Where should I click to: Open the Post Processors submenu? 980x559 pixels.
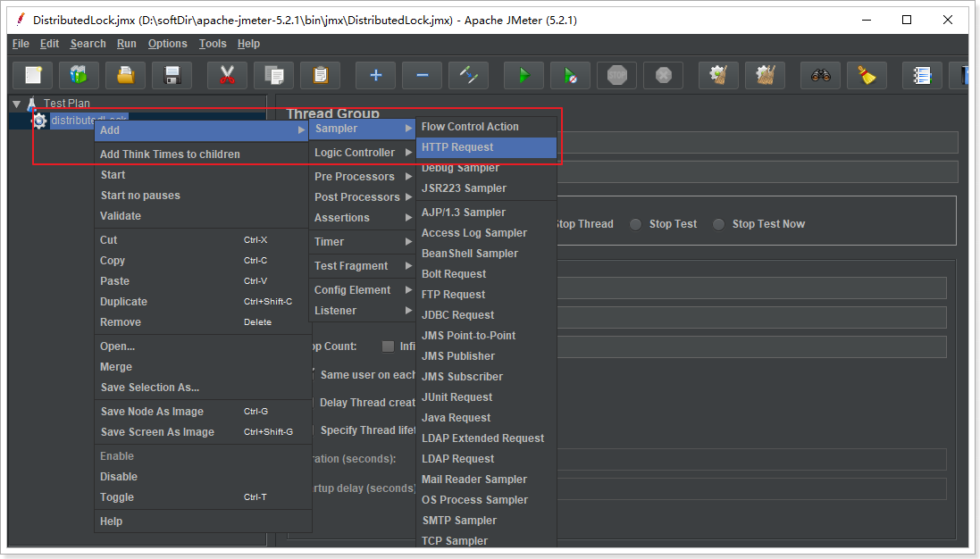click(363, 197)
